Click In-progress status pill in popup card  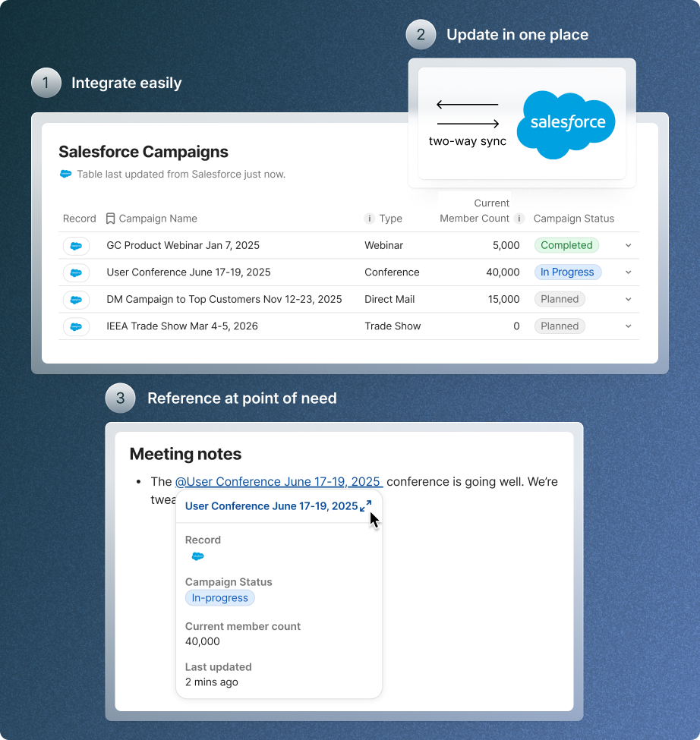(220, 598)
